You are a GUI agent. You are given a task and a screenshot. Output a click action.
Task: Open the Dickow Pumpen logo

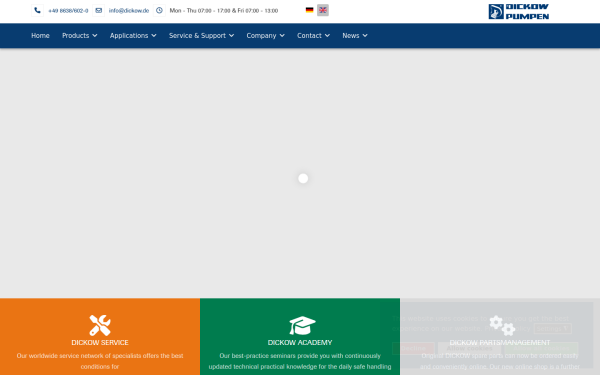click(x=518, y=11)
